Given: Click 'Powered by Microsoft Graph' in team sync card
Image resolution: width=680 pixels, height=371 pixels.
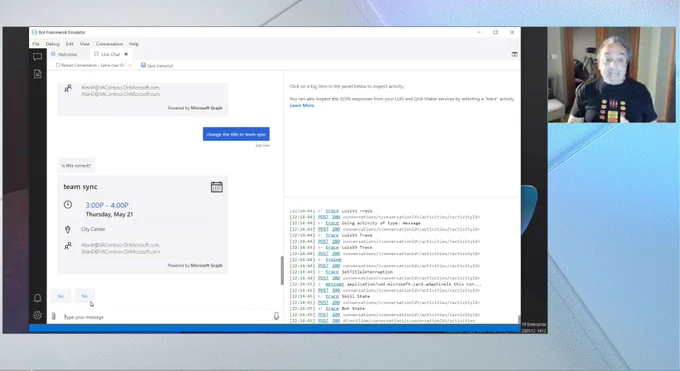Looking at the screenshot, I should point(195,265).
